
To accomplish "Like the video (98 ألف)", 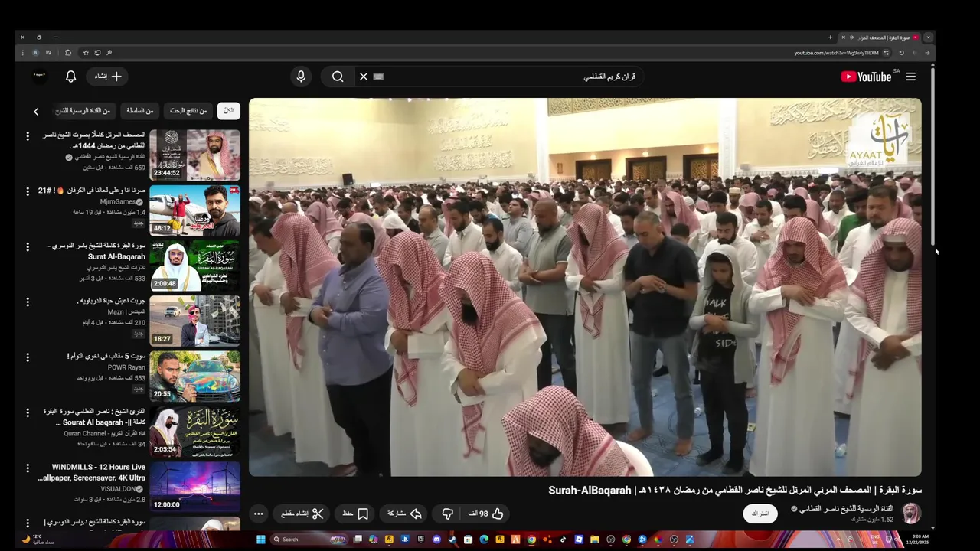I will click(485, 514).
